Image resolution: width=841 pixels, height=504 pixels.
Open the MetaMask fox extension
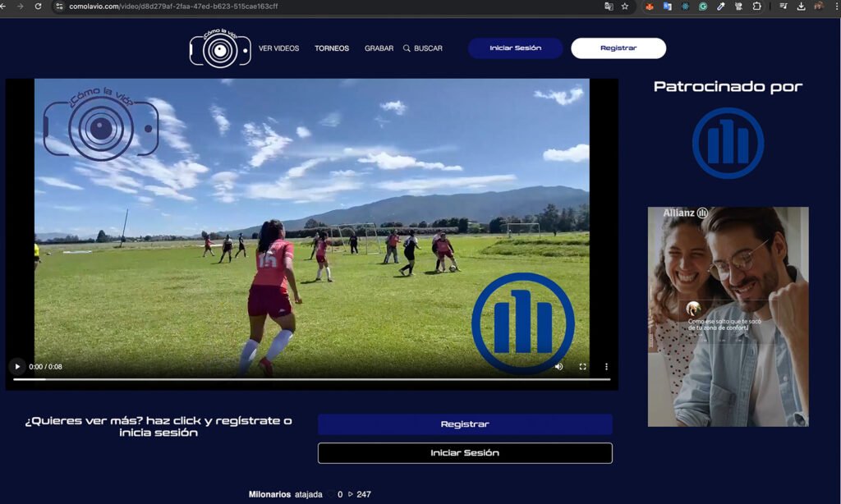point(650,7)
